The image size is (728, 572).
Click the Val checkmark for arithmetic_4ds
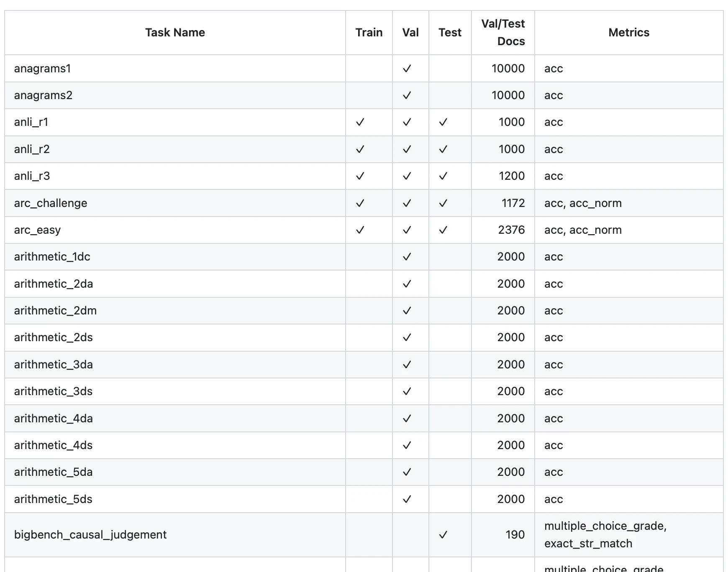[x=407, y=445]
